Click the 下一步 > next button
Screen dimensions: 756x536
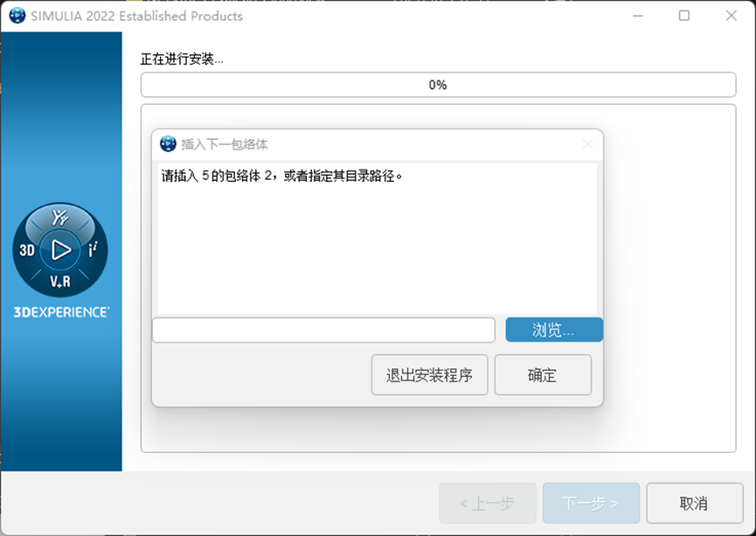[591, 503]
